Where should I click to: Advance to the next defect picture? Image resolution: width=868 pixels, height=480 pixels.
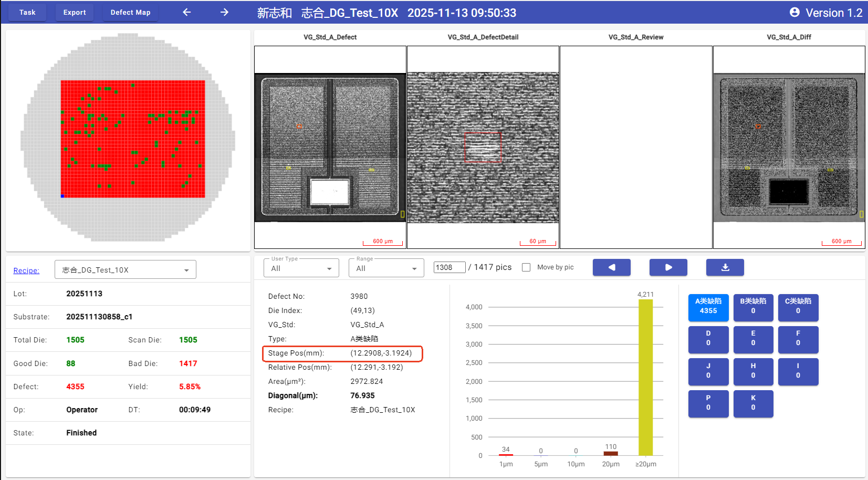[668, 267]
